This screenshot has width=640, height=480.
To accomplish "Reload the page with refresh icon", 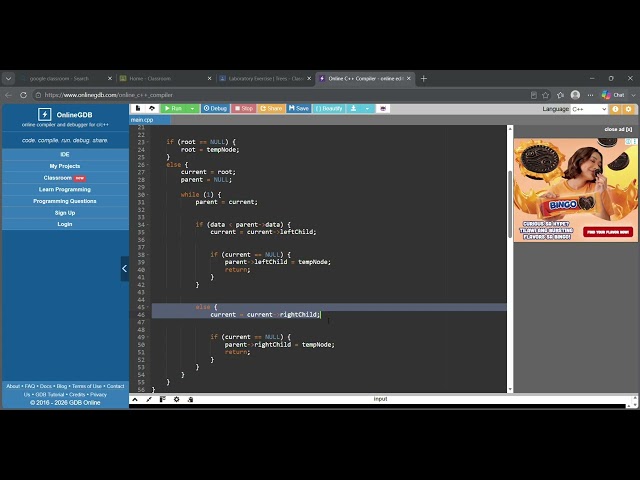I will point(23,95).
